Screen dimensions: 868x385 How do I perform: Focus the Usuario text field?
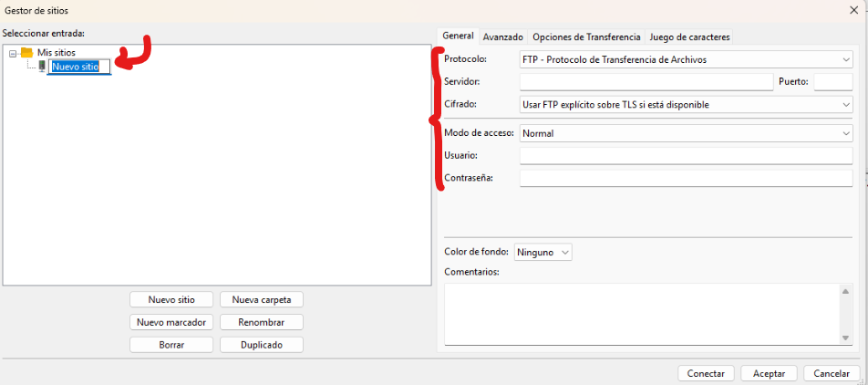coord(686,156)
